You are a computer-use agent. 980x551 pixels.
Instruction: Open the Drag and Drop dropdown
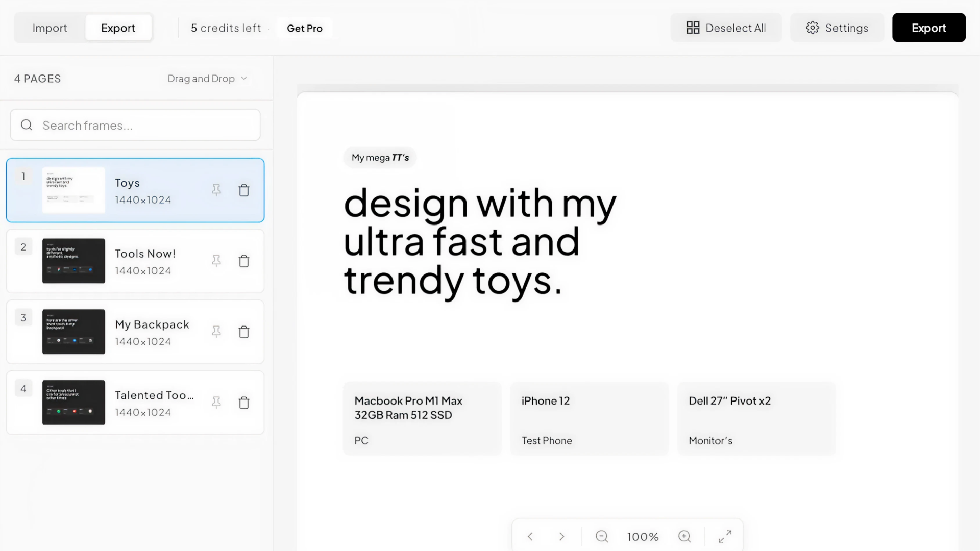207,79
